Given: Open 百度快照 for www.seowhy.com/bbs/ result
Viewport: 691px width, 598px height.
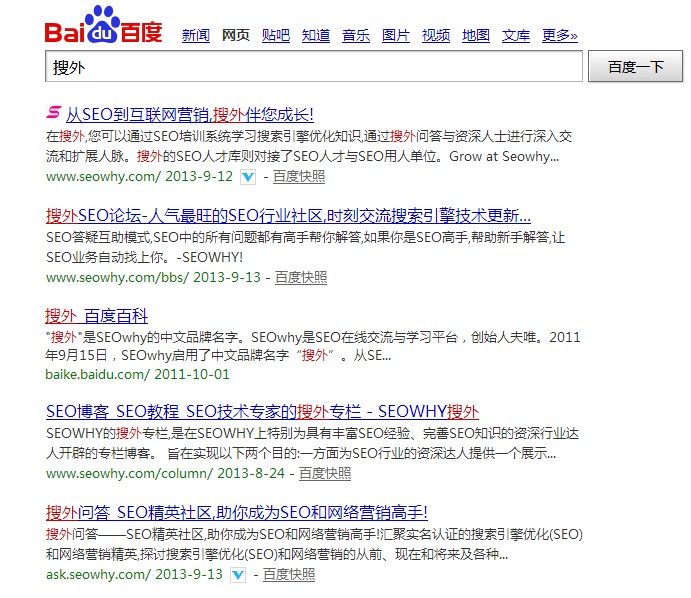Looking at the screenshot, I should [301, 278].
